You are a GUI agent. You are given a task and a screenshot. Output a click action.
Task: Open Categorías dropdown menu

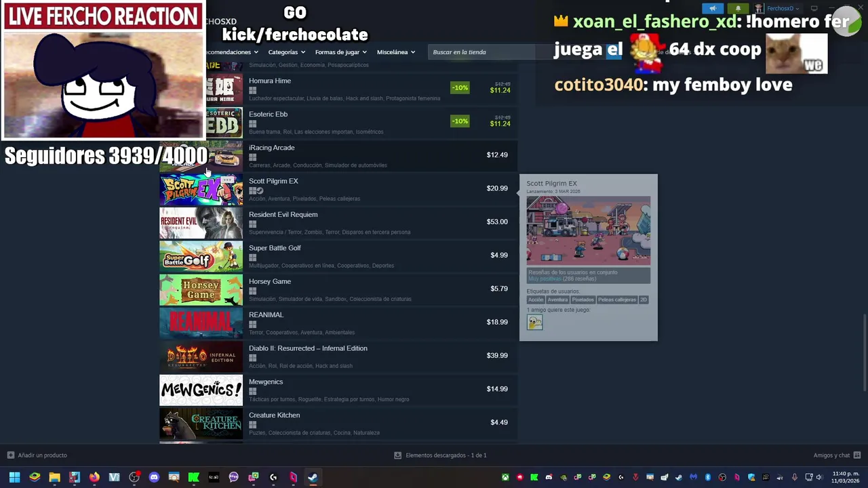coord(286,52)
